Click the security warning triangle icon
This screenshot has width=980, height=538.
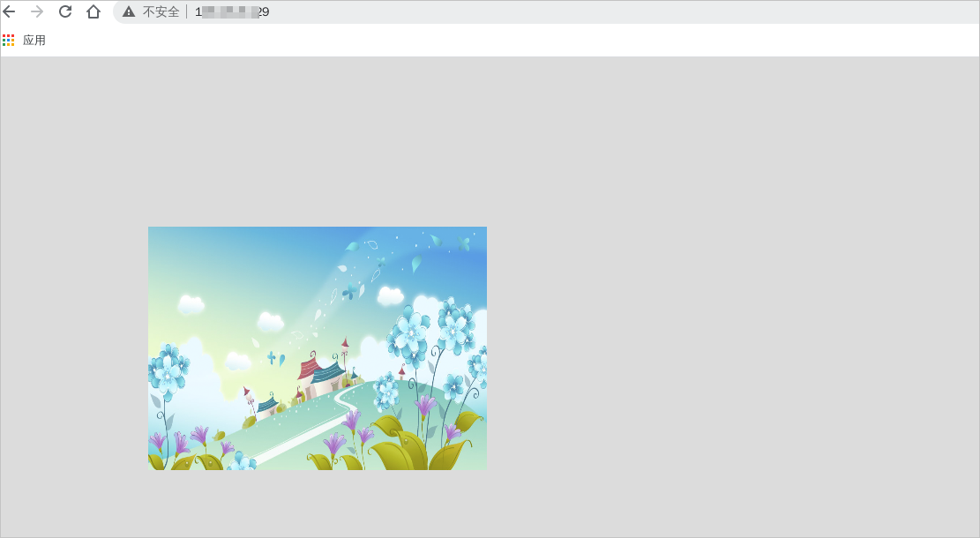tap(129, 12)
